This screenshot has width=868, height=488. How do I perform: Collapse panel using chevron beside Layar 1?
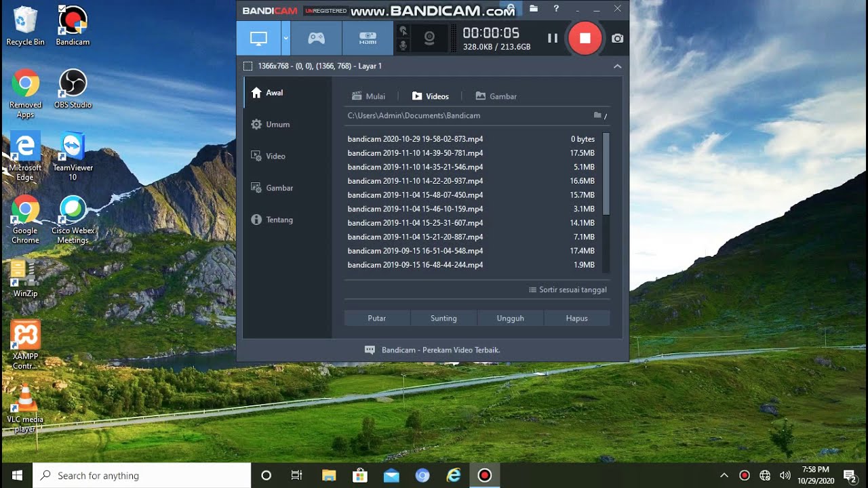click(x=617, y=66)
